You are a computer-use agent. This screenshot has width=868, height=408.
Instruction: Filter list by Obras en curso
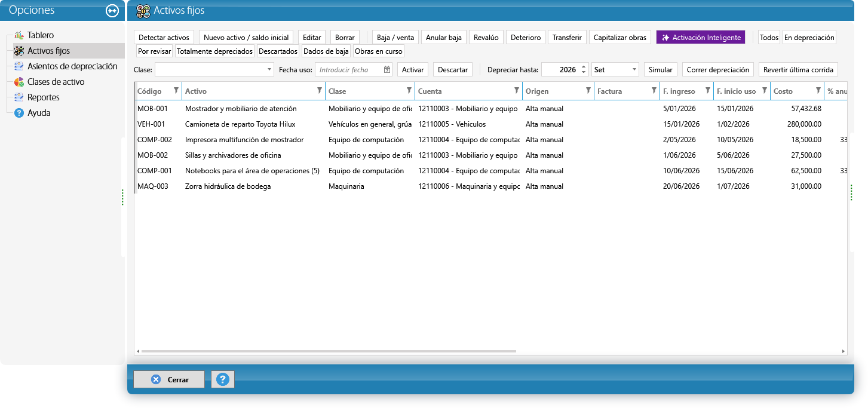(x=379, y=51)
